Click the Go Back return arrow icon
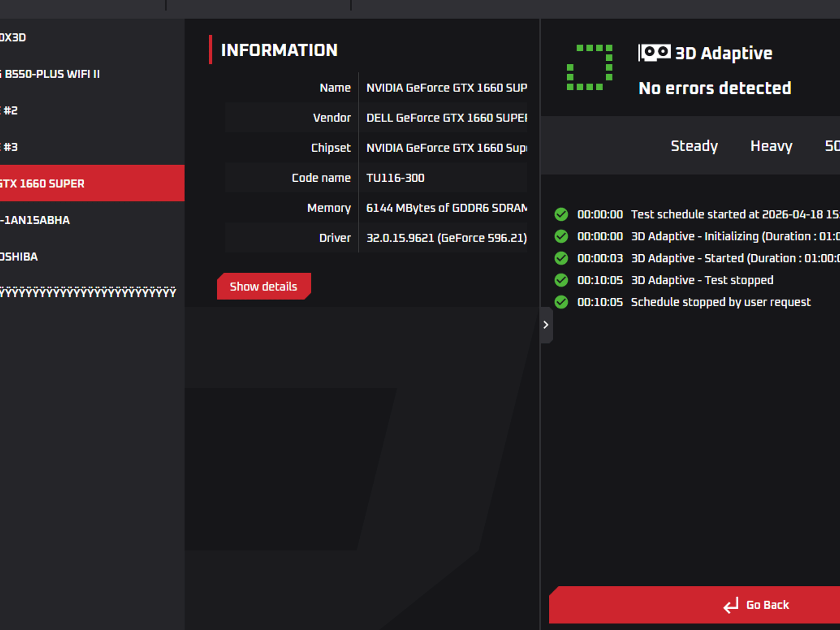Viewport: 840px width, 630px height. click(731, 605)
